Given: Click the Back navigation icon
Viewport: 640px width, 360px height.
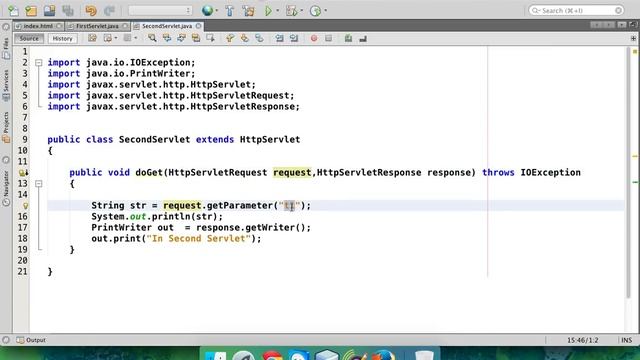Looking at the screenshot, I should pyautogui.click(x=107, y=38).
